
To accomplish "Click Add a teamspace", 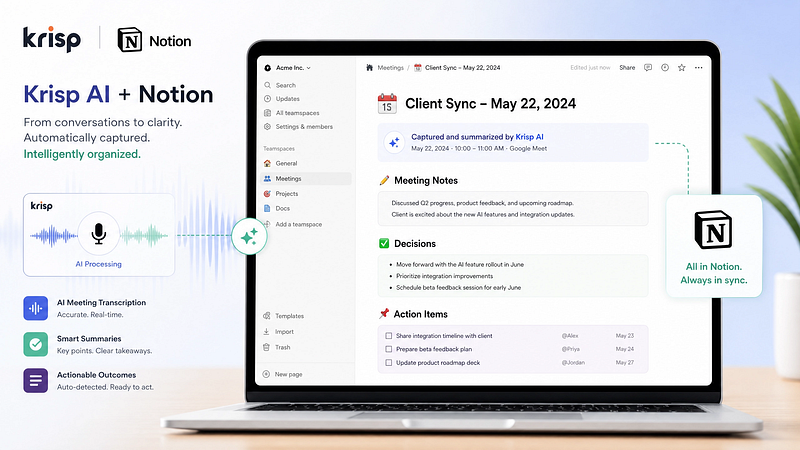I will [x=298, y=224].
